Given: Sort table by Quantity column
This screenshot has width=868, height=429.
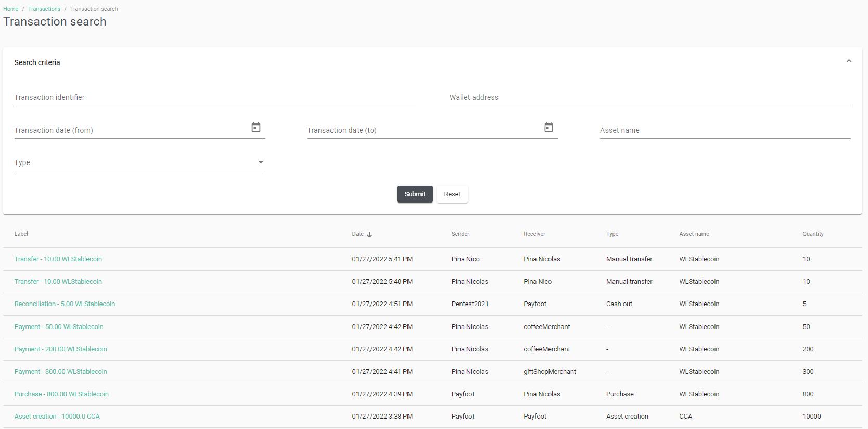Looking at the screenshot, I should tap(813, 234).
